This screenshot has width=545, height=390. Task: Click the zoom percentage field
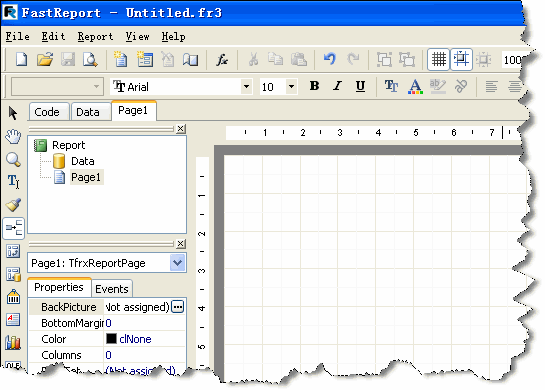coord(513,60)
